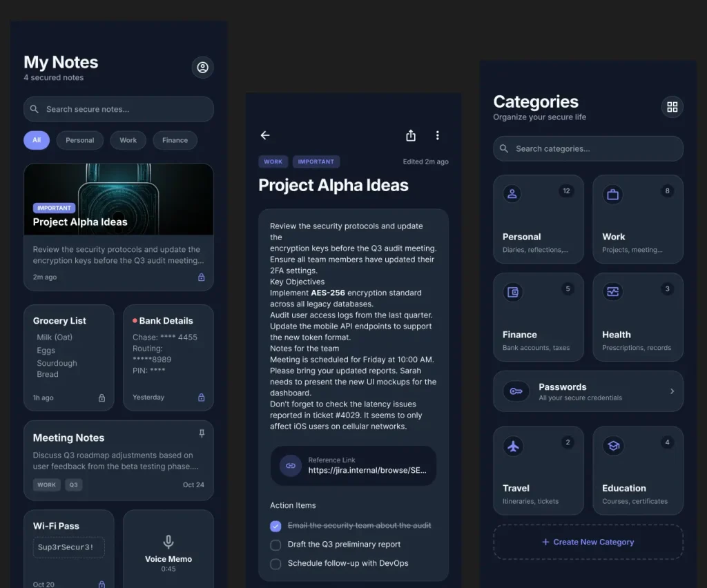This screenshot has width=707, height=588.
Task: Click the Search secure notes field
Action: coord(119,109)
